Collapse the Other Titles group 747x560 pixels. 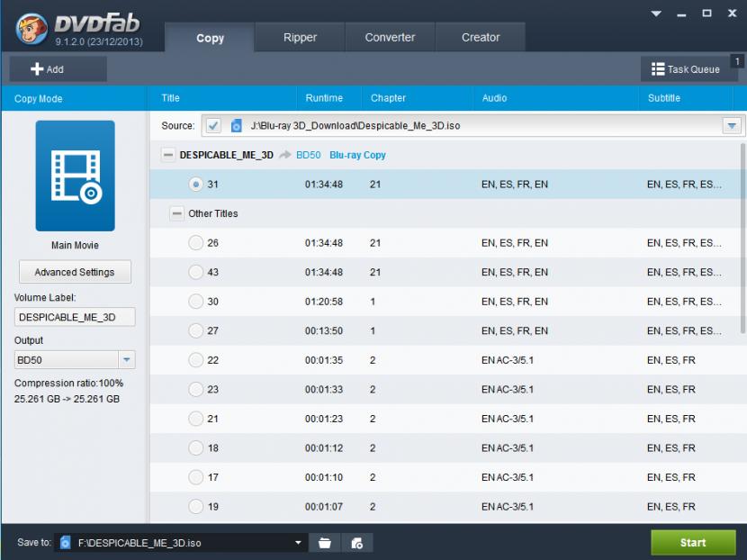[177, 214]
